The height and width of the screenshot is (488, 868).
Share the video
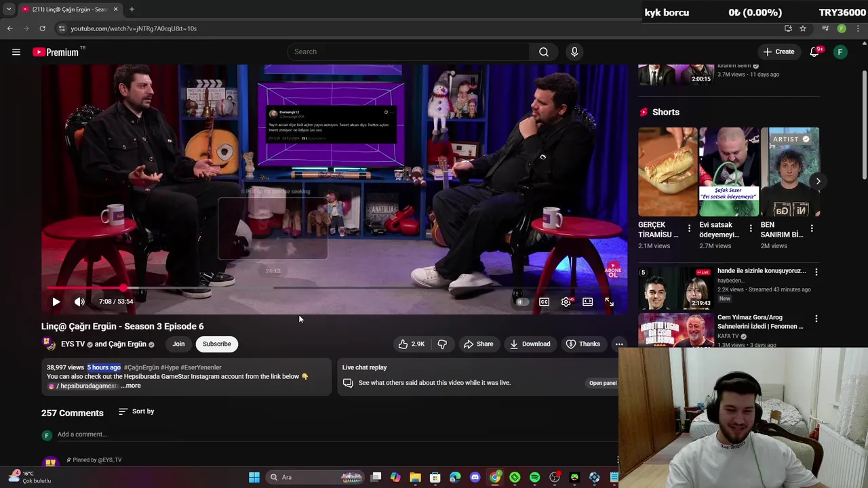[x=478, y=344]
